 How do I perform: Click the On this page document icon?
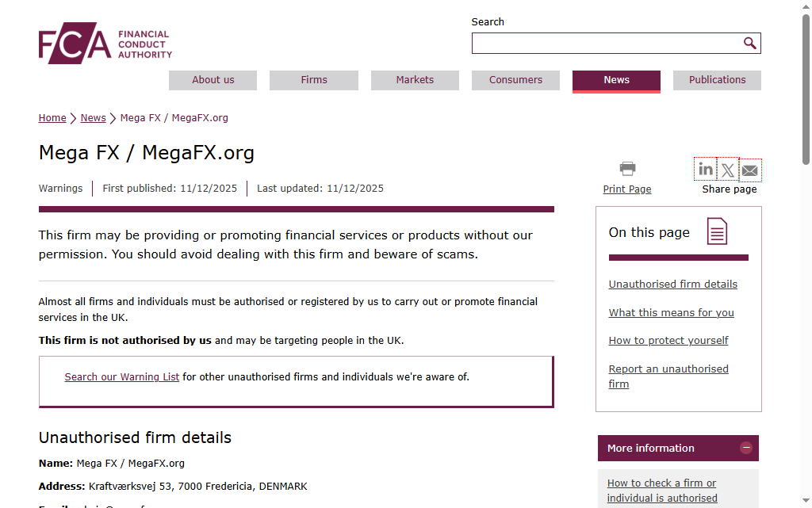717,231
